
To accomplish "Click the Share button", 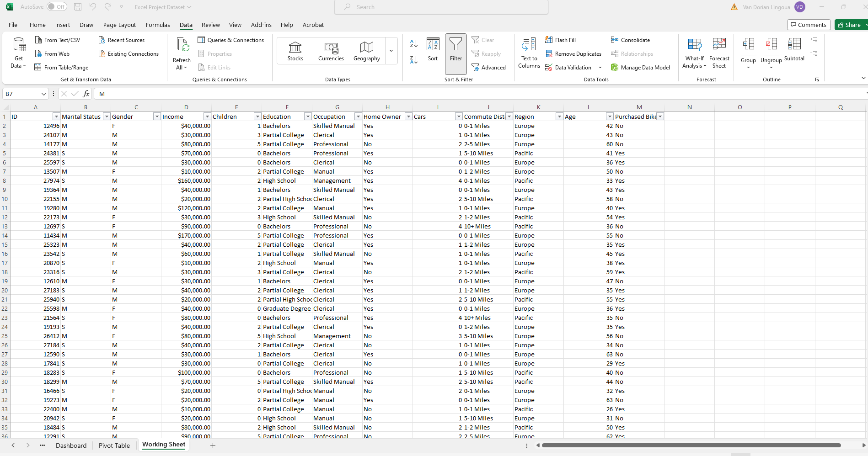I will (x=852, y=25).
